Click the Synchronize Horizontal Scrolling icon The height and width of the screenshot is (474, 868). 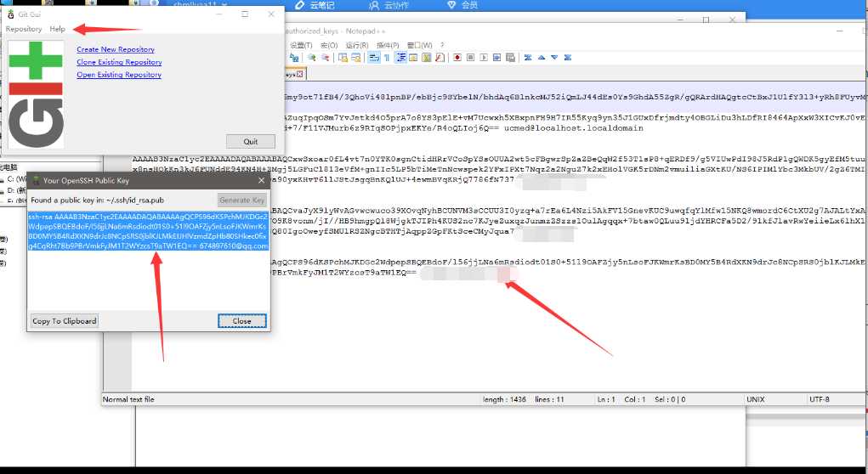(356, 58)
